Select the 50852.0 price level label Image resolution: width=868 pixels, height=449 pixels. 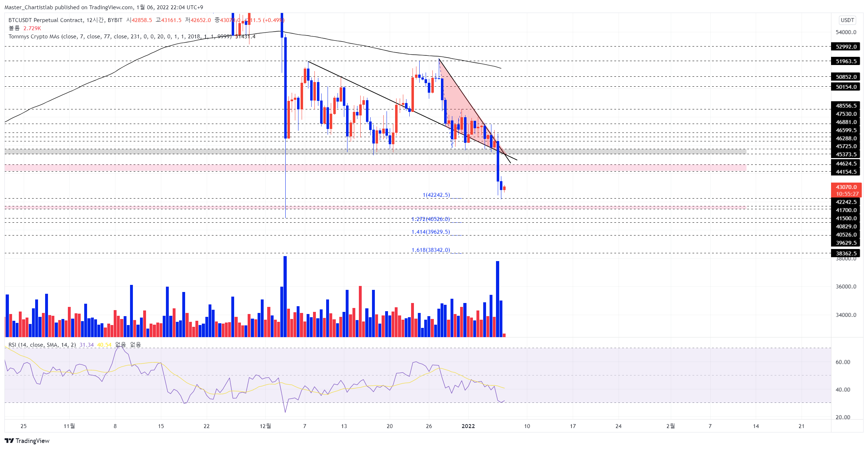point(846,77)
